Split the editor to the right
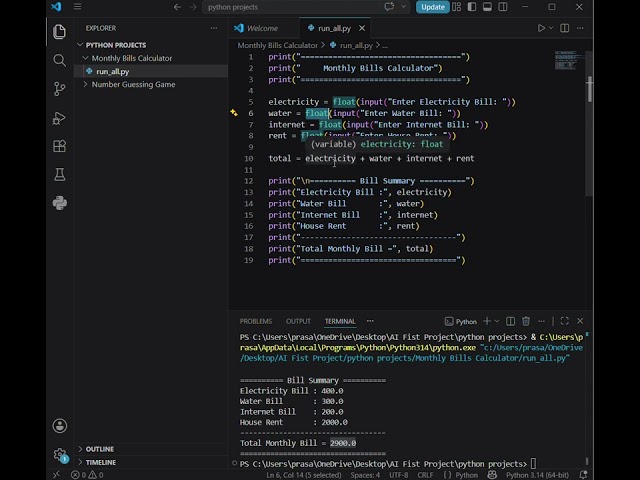The width and height of the screenshot is (640, 480). [564, 28]
